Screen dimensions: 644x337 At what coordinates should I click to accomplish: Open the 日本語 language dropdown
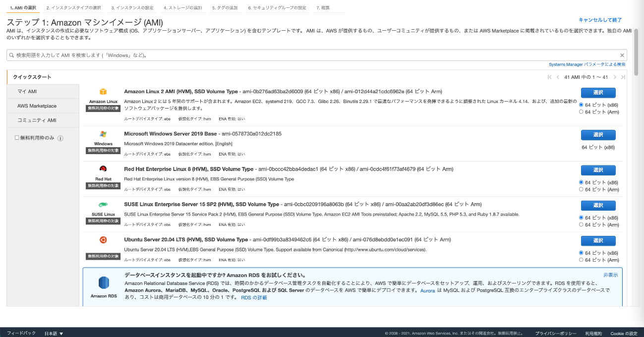click(x=54, y=334)
